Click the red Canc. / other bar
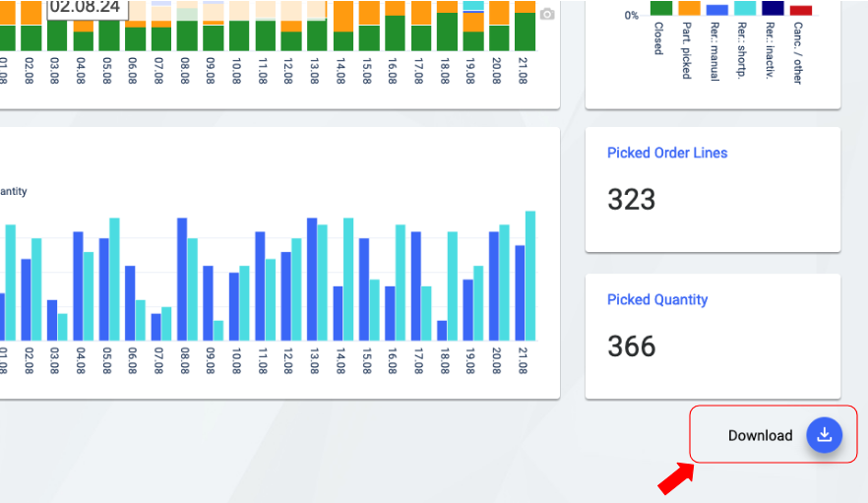 (801, 11)
